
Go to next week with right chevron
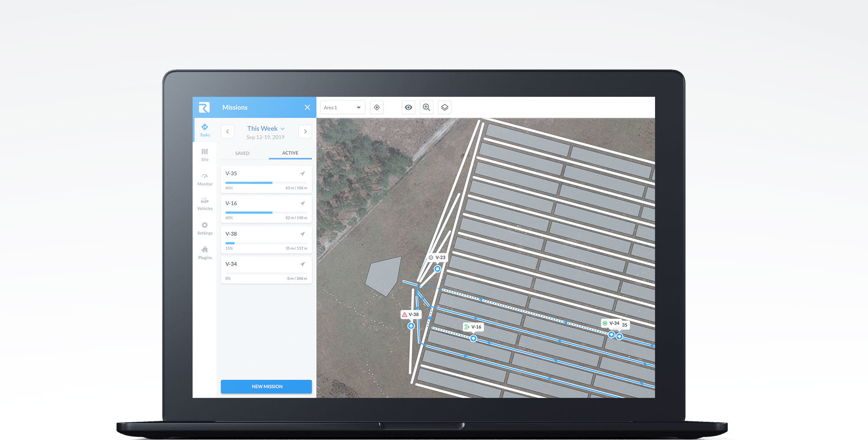(305, 131)
